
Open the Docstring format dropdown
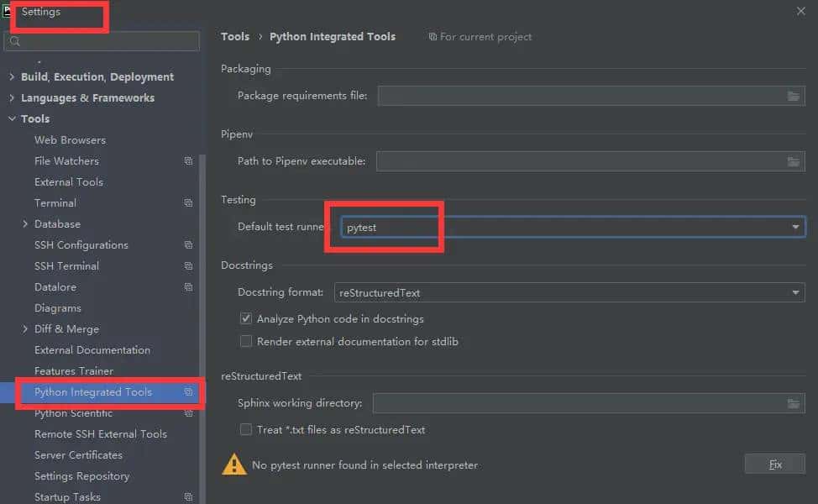click(x=794, y=292)
